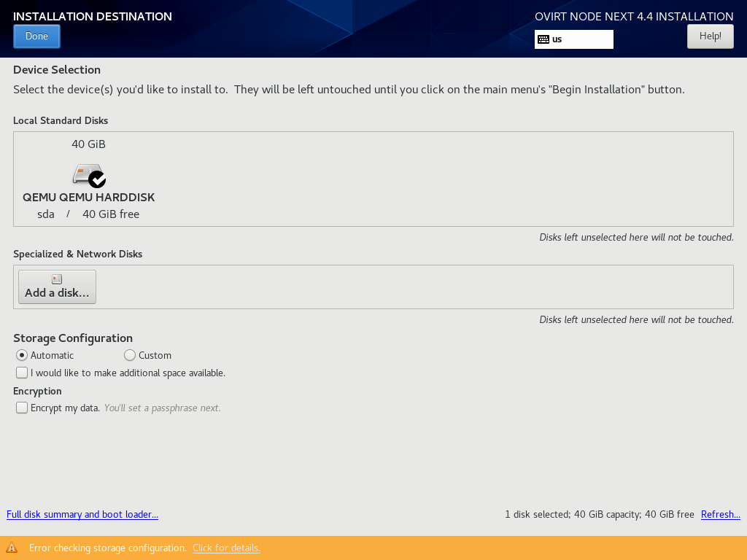Image resolution: width=747 pixels, height=560 pixels.
Task: Click the Specialized & Network Disks heading
Action: [x=77, y=254]
